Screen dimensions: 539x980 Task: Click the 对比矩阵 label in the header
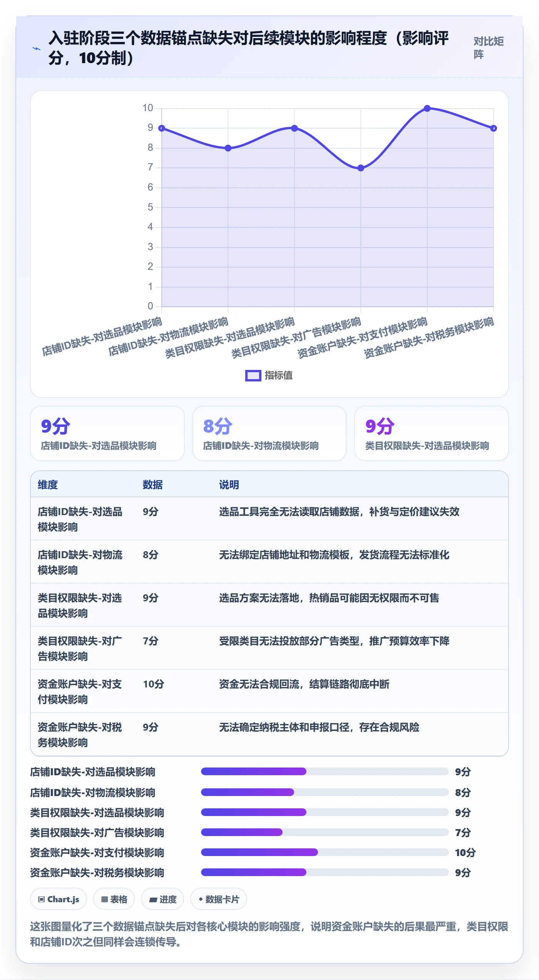click(489, 48)
